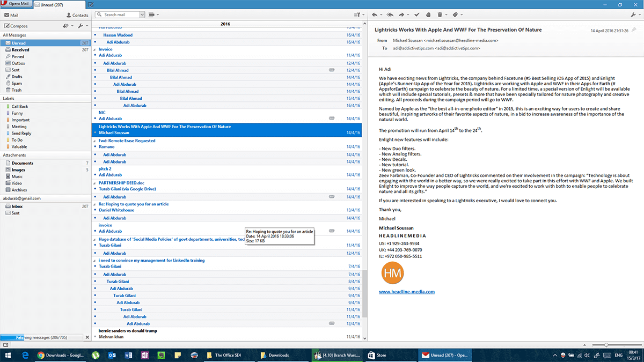Select the Important label

(x=46, y=120)
